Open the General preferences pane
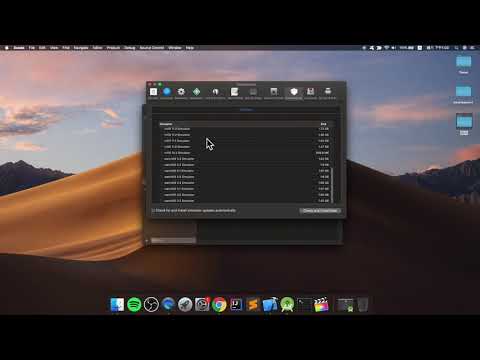Viewport: 480px width, 360px height. point(153,93)
